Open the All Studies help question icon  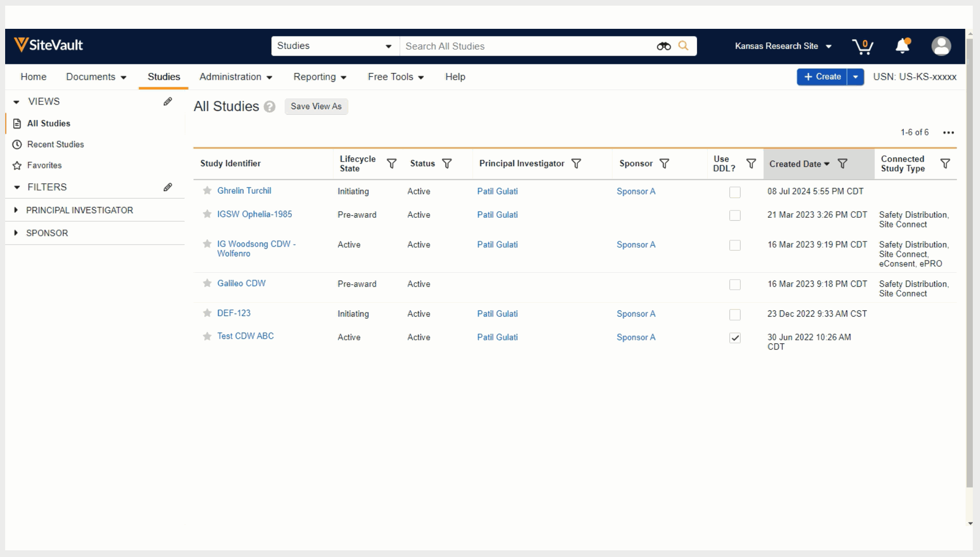(x=270, y=107)
